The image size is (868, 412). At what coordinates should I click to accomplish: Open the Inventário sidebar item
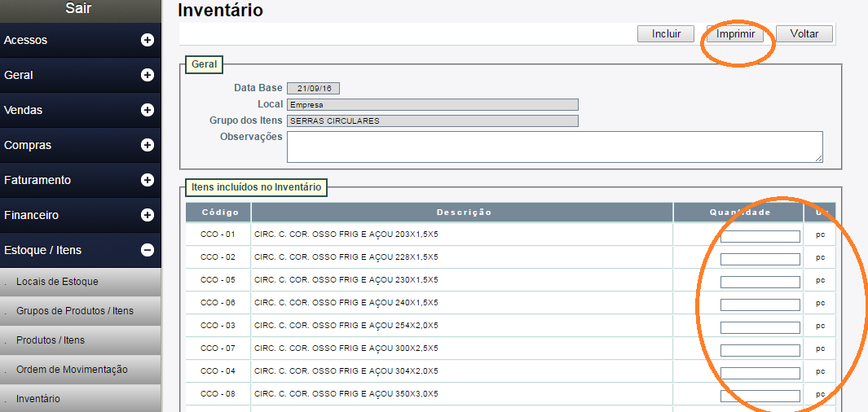(37, 399)
